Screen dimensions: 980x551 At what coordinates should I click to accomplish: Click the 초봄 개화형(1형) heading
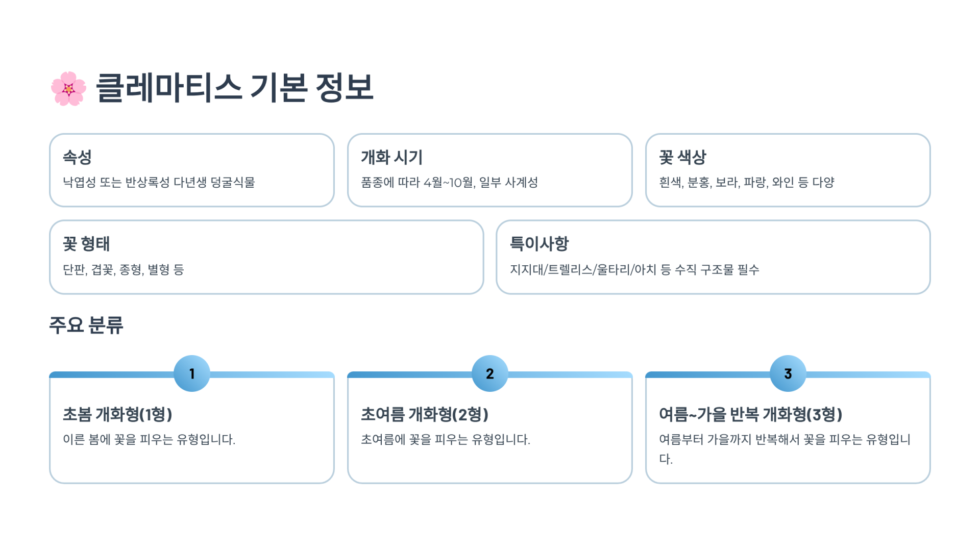[117, 414]
